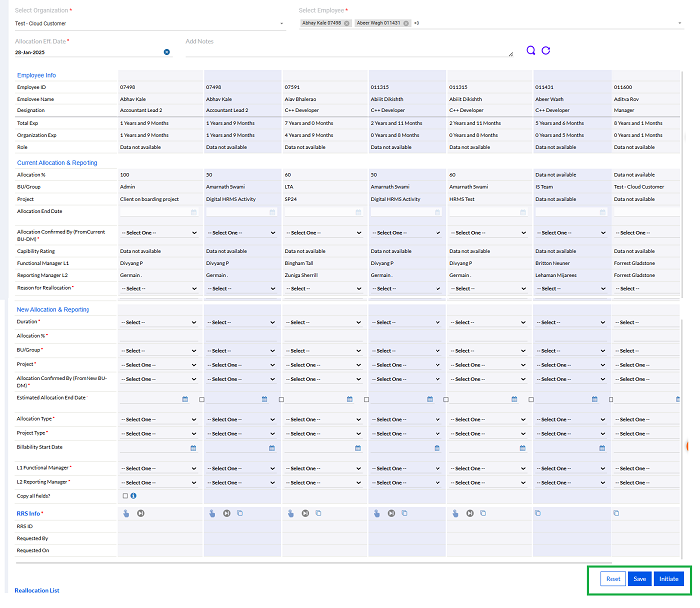Click the RRS skip icon in the Client on boarding project column
The width and height of the screenshot is (700, 608).
click(140, 514)
